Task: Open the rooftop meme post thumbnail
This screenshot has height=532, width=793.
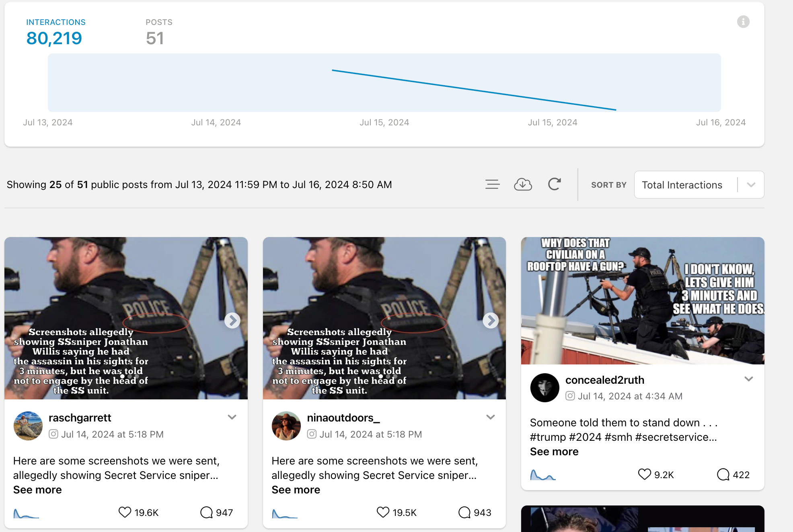Action: pos(642,301)
